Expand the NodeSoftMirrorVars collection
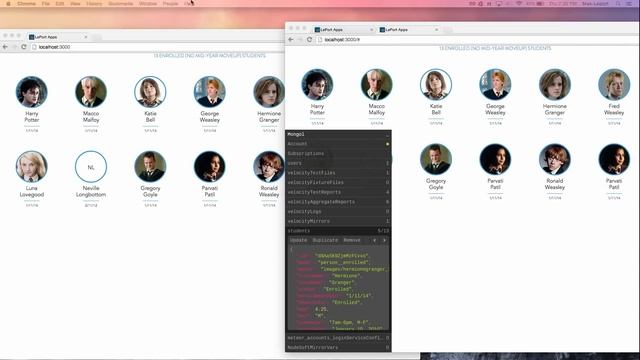The height and width of the screenshot is (360, 640). click(x=338, y=348)
